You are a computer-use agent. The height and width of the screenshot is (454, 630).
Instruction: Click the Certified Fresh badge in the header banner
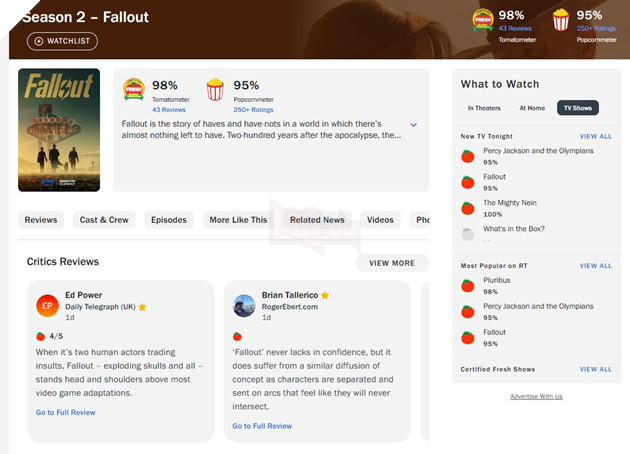(483, 20)
